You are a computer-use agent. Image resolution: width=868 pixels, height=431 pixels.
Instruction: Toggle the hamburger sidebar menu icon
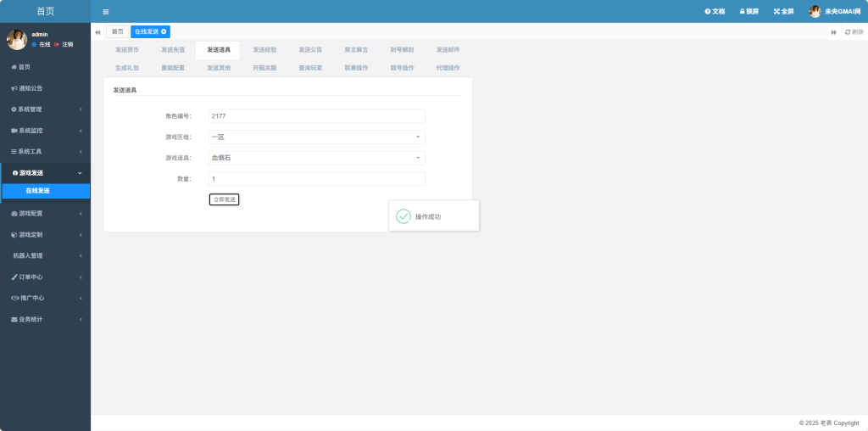coord(106,12)
